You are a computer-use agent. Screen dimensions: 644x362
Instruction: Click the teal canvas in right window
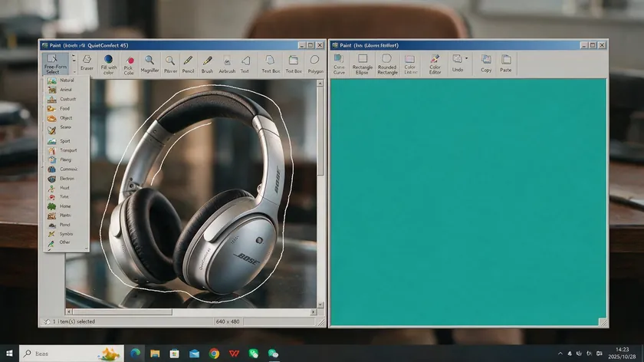(468, 202)
